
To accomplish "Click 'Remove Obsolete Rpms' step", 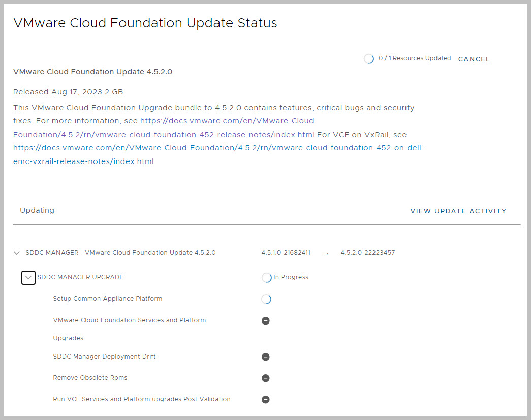I will 90,378.
